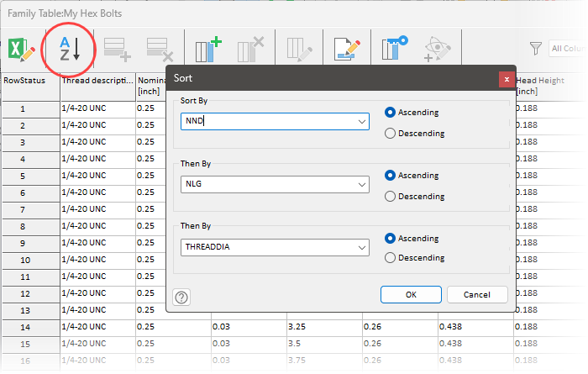588x374 pixels.
Task: Open the Sort dialog help icon
Action: tap(181, 298)
